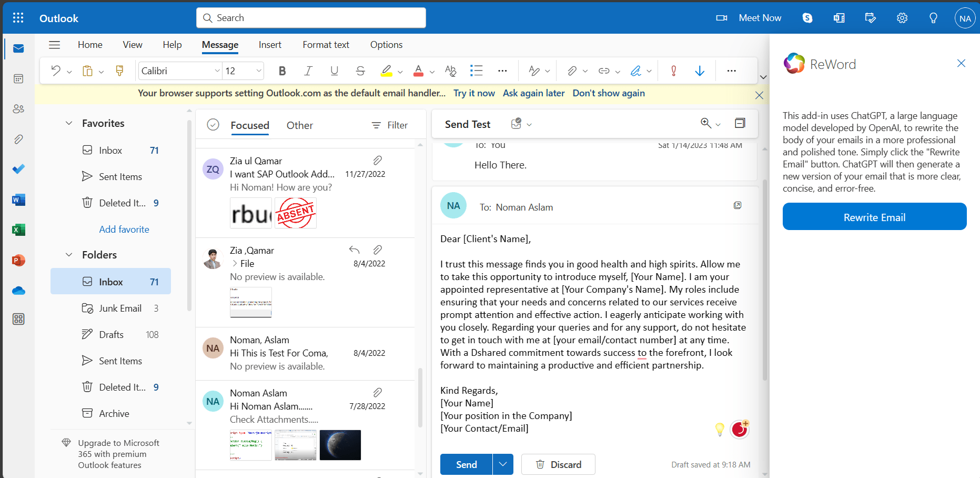Open the Home ribbon tab
Viewport: 980px width, 478px height.
tap(90, 45)
